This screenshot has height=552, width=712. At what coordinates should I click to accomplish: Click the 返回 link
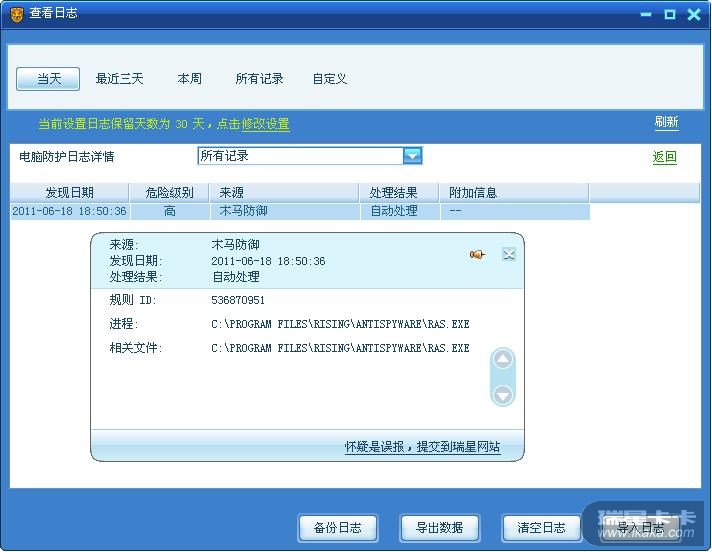tap(665, 157)
